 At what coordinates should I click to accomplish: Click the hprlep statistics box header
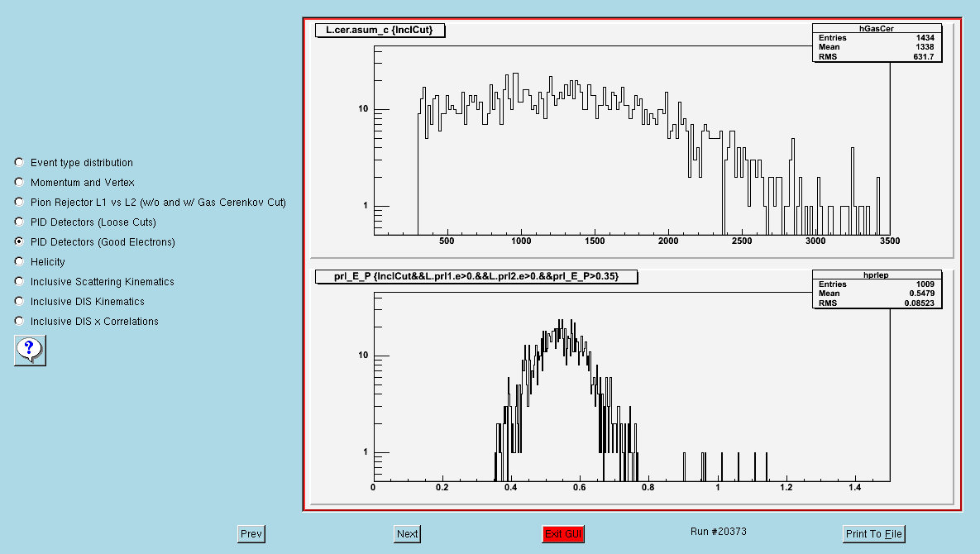[877, 275]
